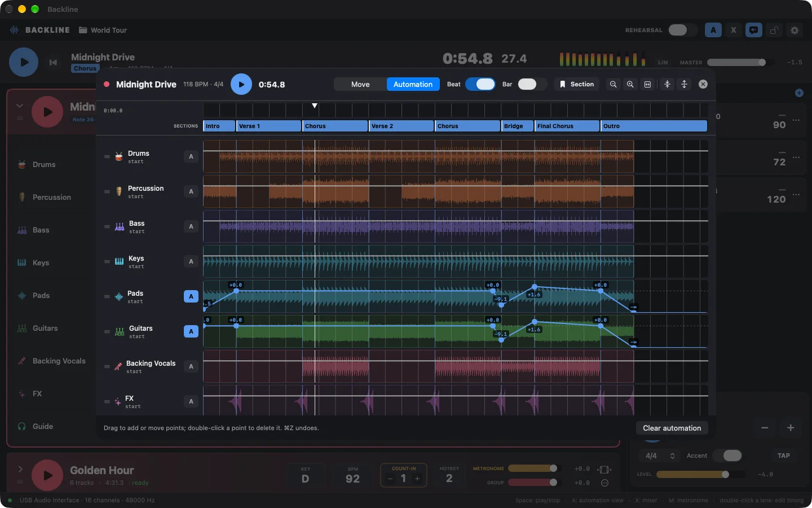Enable automation A on the Drums lane
This screenshot has height=508, width=812.
(x=191, y=156)
